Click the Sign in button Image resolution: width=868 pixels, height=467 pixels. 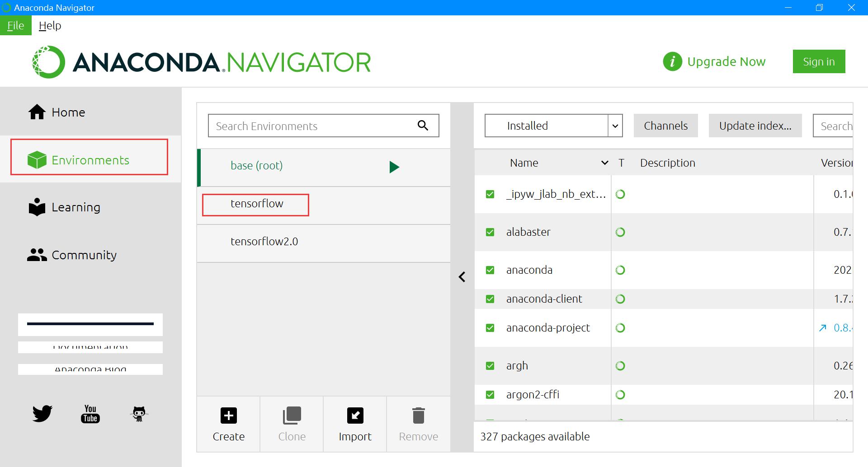819,61
